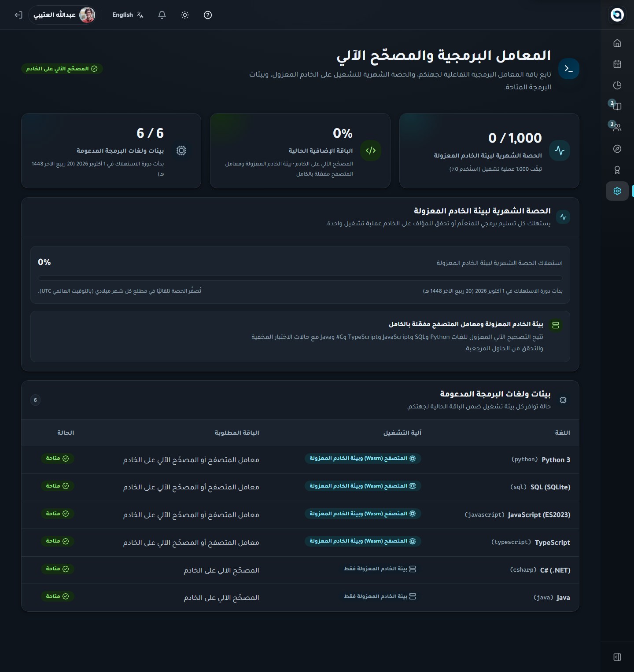Open the book library icon with badge
The image size is (634, 672).
[x=617, y=106]
